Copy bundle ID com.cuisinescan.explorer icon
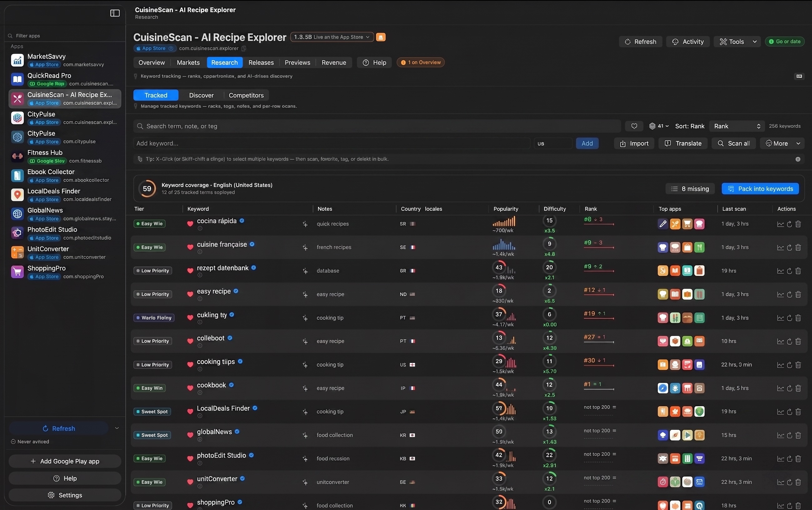This screenshot has height=510, width=812. (244, 48)
